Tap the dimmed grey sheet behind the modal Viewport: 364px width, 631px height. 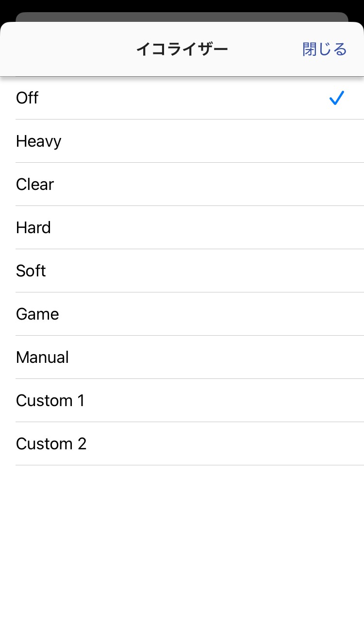[182, 17]
